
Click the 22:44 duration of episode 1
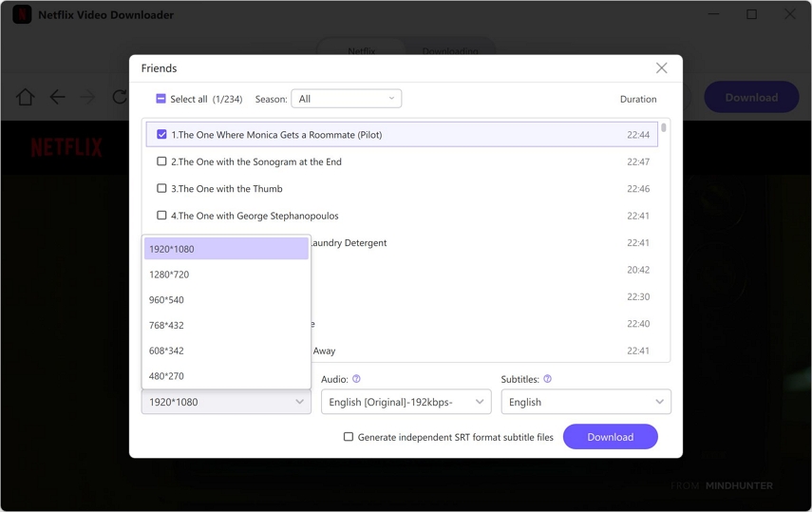(x=638, y=135)
